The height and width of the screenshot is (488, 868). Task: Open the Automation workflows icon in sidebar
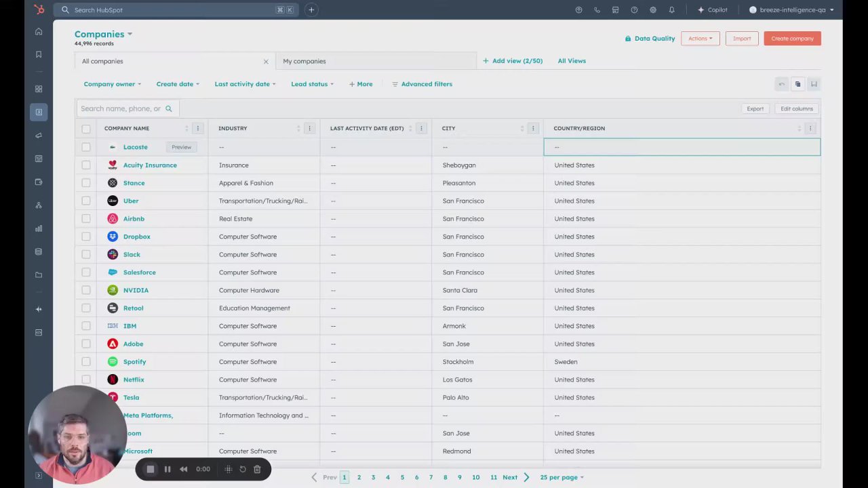pyautogui.click(x=39, y=205)
